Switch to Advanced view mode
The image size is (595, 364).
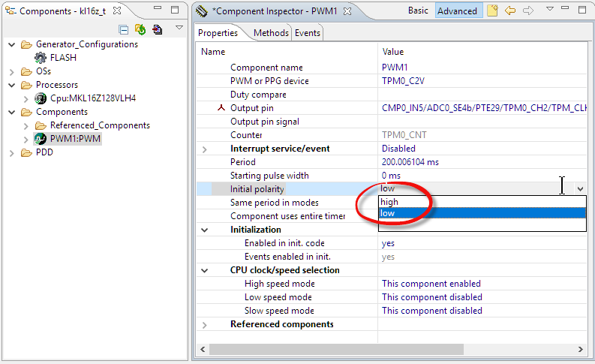tap(457, 11)
